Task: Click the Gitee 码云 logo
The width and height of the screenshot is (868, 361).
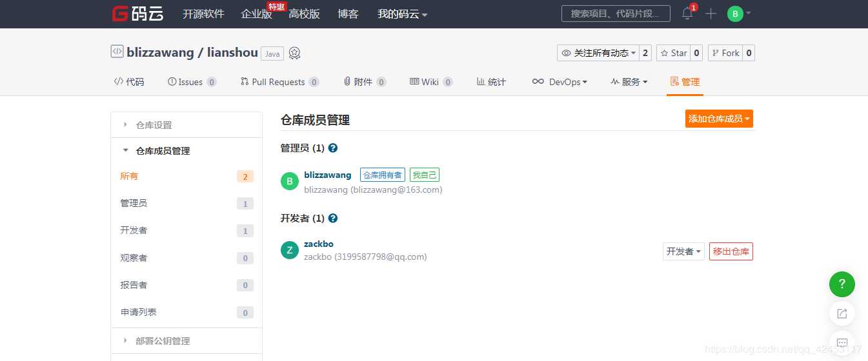Action: (x=137, y=14)
